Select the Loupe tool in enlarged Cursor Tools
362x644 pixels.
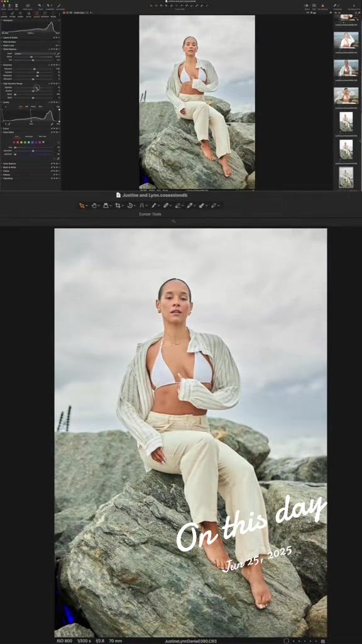tap(106, 206)
